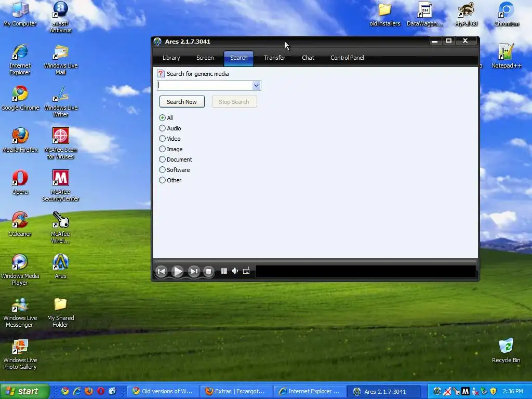Select Notepad++ desktop icon
The height and width of the screenshot is (399, 532).
(x=506, y=56)
